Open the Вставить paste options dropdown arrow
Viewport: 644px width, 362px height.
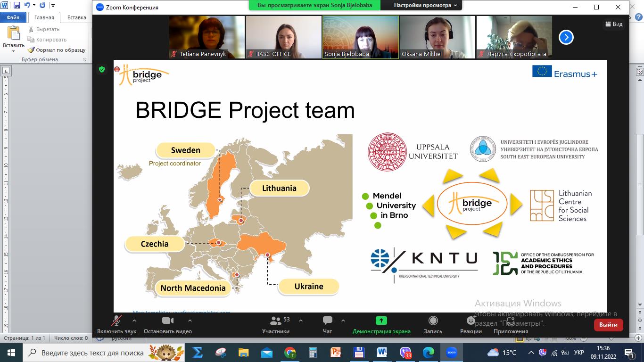point(14,51)
